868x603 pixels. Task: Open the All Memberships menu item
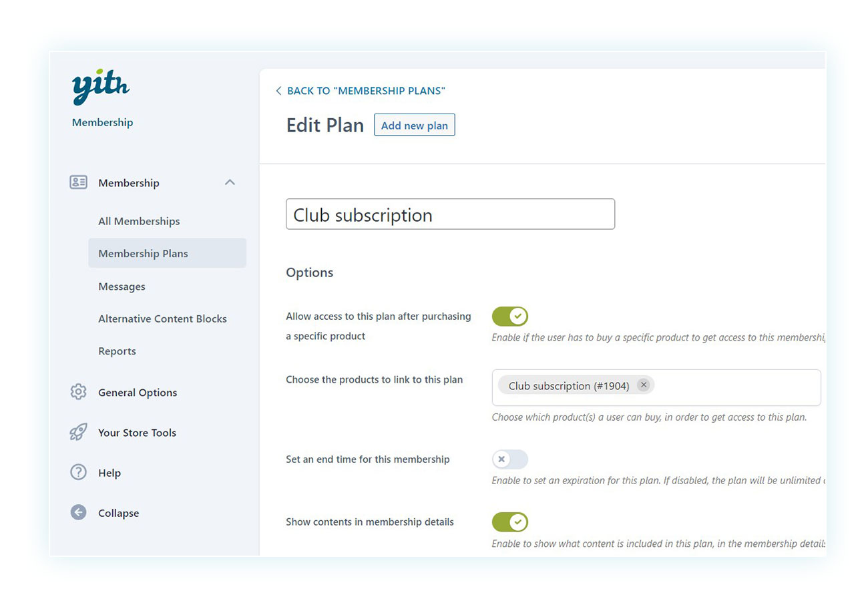(139, 221)
